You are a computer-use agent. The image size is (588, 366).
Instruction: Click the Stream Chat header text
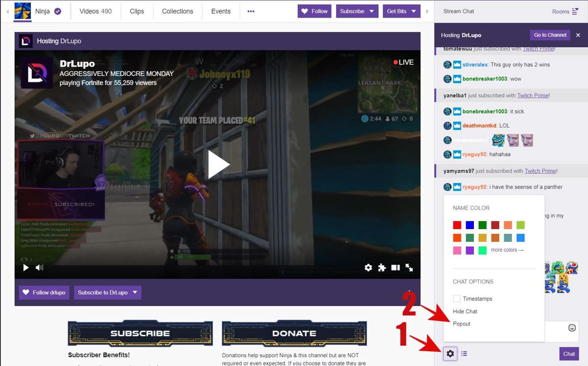(x=459, y=11)
